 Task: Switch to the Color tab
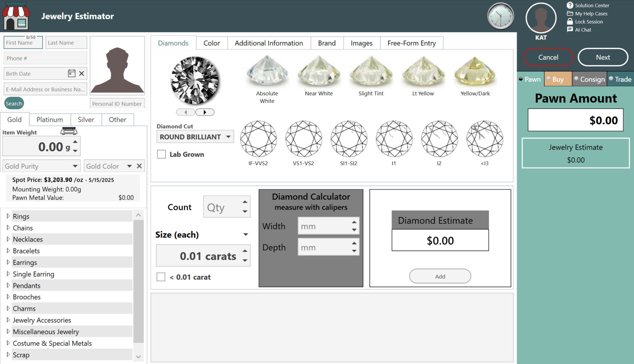[212, 43]
